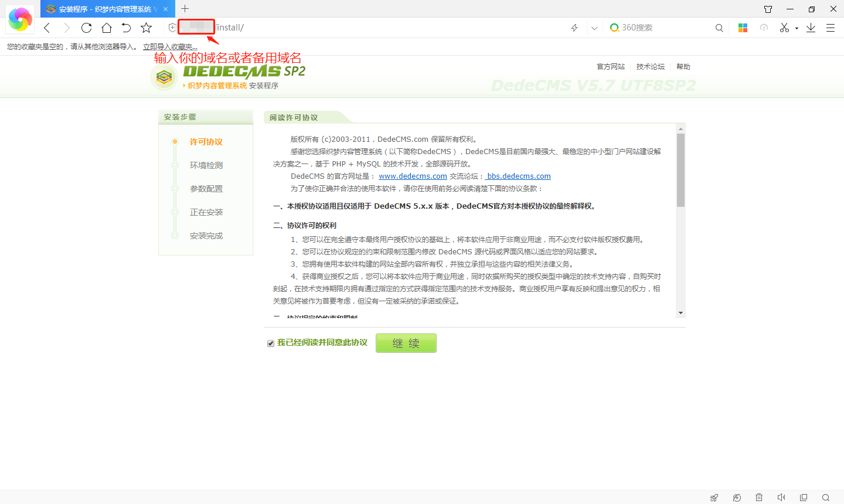844x504 pixels.
Task: Select 环境检测 install step
Action: 206,165
